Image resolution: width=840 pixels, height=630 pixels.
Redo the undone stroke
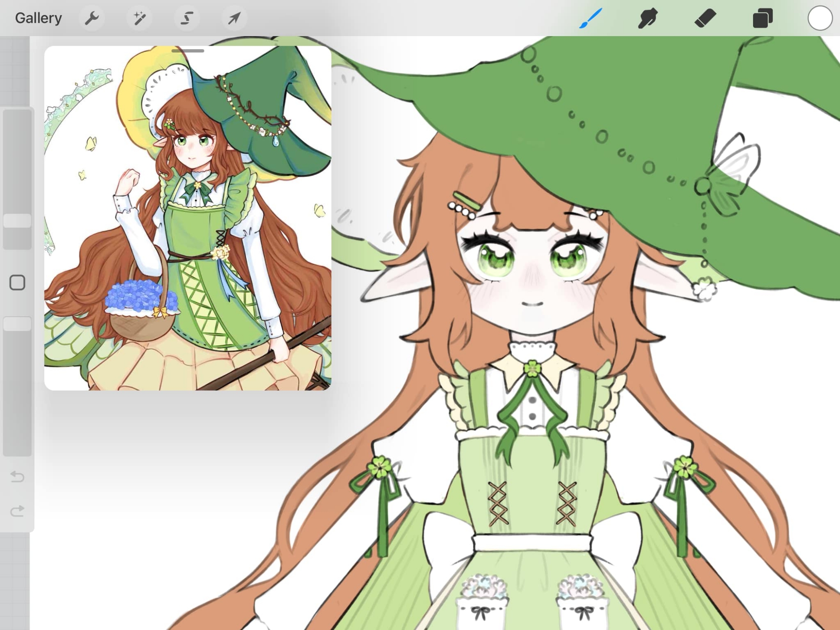pos(17,511)
